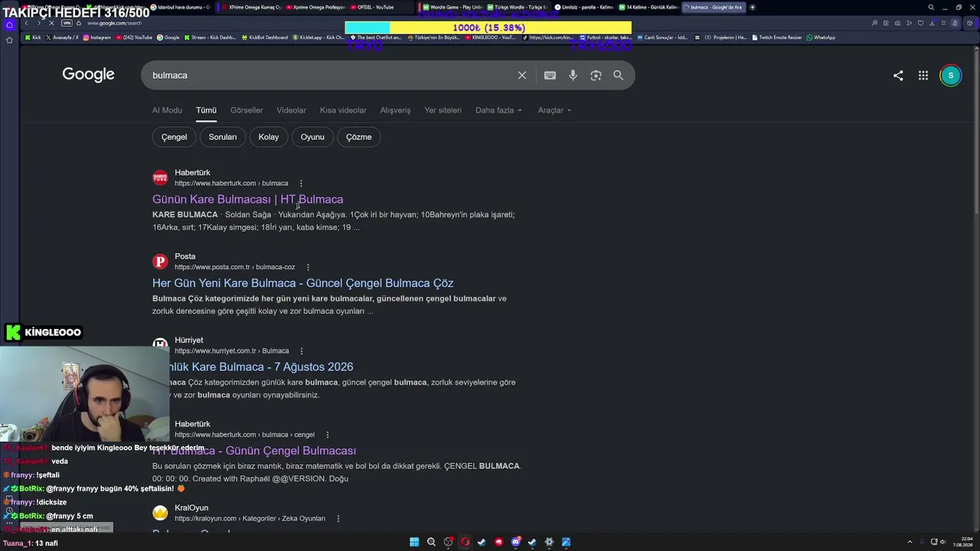Image resolution: width=980 pixels, height=551 pixels.
Task: Open the Windows Start menu
Action: (x=414, y=542)
